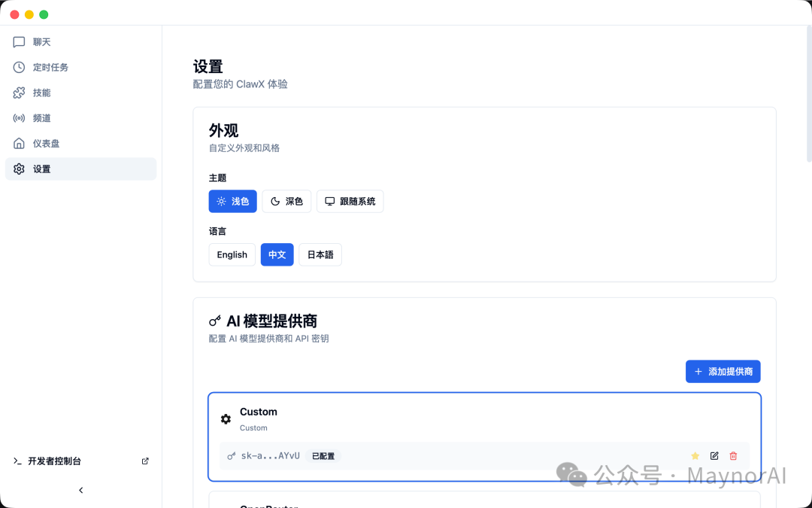Click the terminal icon beside 开发者控制台

(x=19, y=461)
